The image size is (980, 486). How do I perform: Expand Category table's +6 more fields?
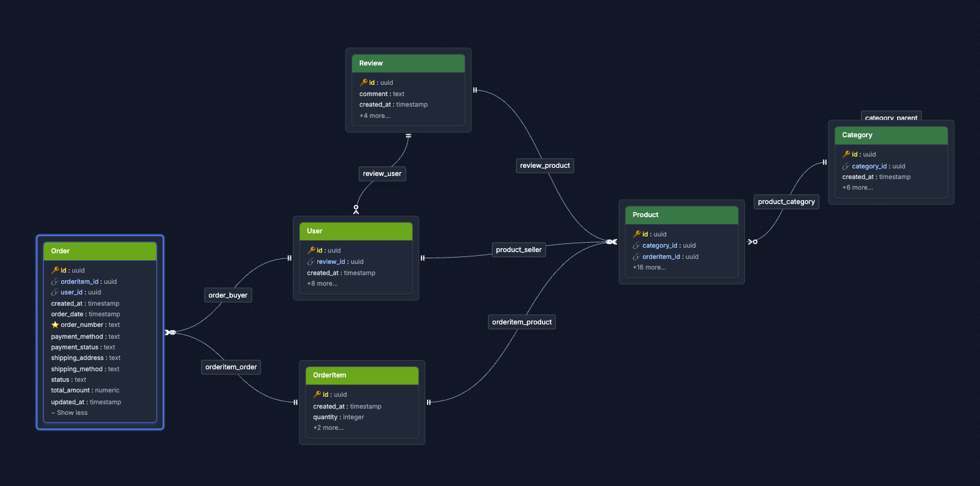858,187
